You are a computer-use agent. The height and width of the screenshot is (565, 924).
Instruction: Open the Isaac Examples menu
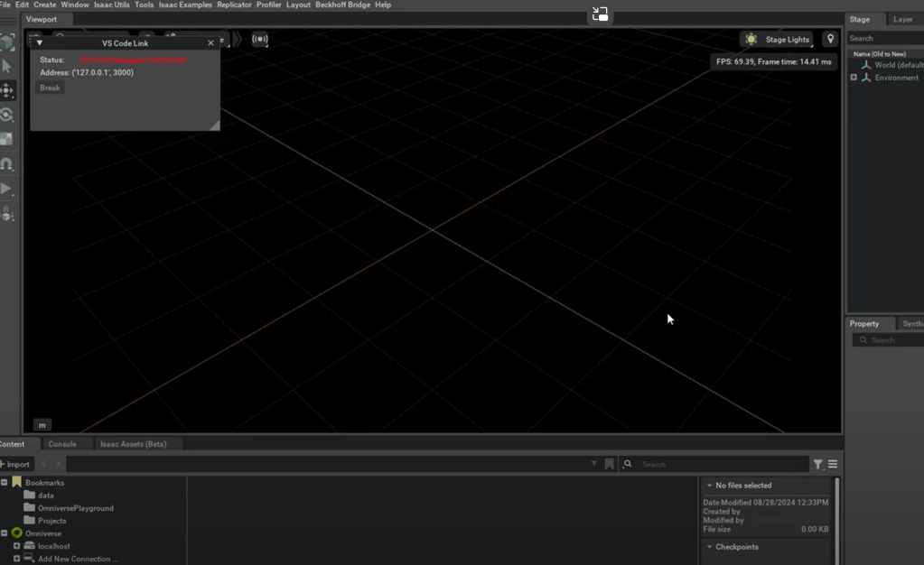click(x=185, y=5)
